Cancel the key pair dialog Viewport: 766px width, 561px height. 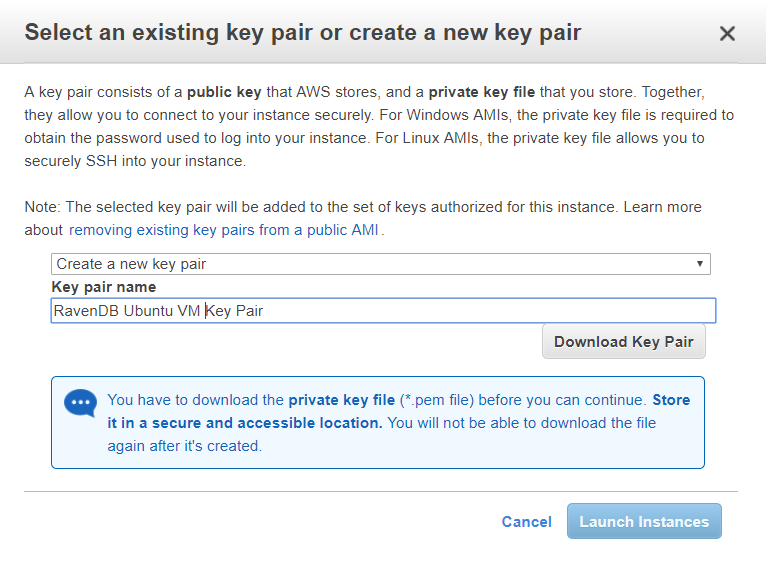pyautogui.click(x=527, y=521)
